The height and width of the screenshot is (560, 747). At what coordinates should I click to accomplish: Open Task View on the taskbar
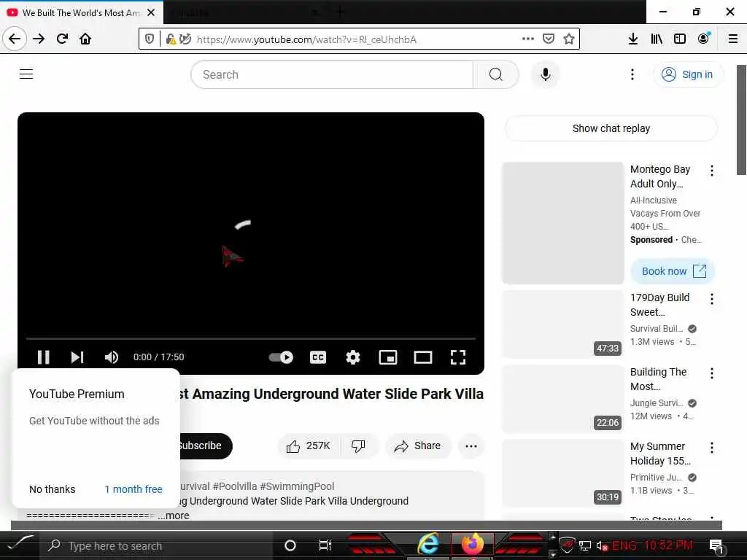pyautogui.click(x=325, y=545)
